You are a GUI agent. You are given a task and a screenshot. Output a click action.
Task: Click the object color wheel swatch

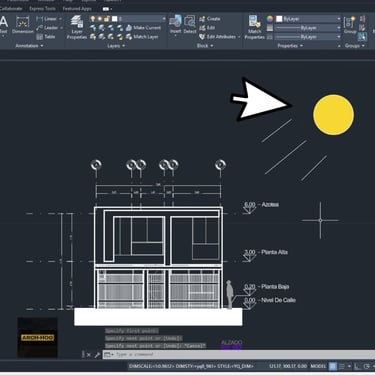[270, 19]
